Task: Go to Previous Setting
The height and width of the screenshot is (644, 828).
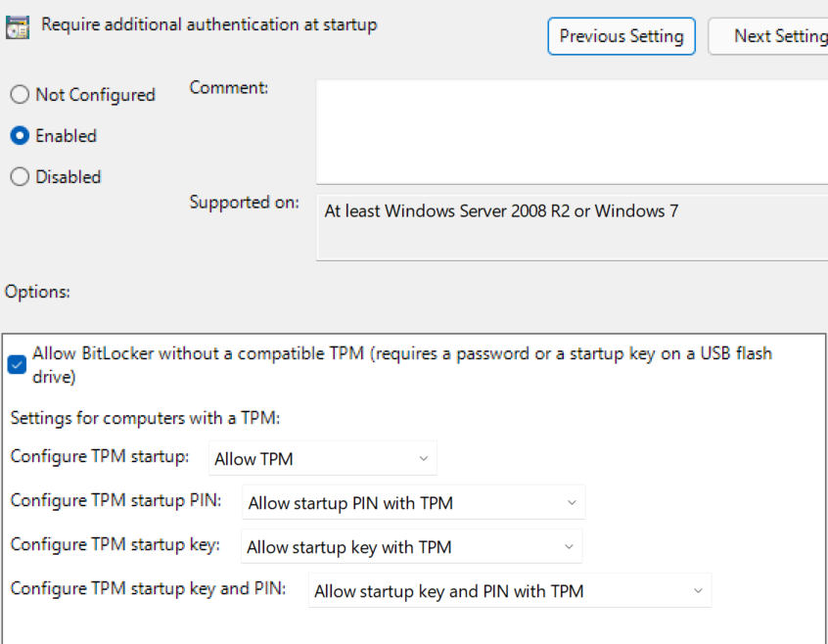Action: (x=621, y=36)
